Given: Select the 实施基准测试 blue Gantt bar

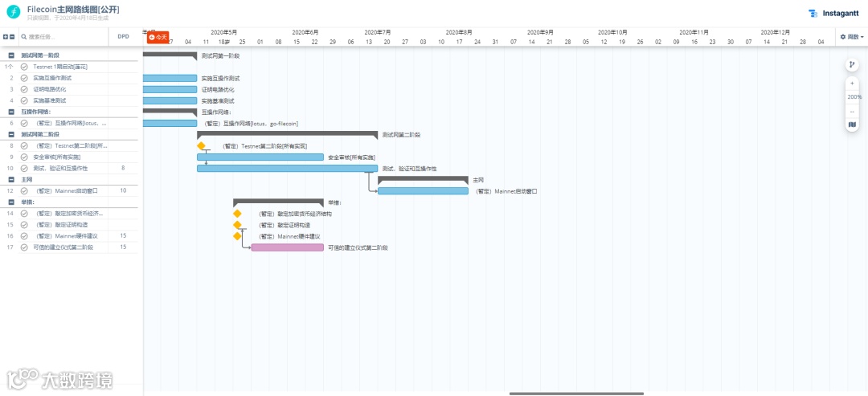Looking at the screenshot, I should click(x=170, y=100).
